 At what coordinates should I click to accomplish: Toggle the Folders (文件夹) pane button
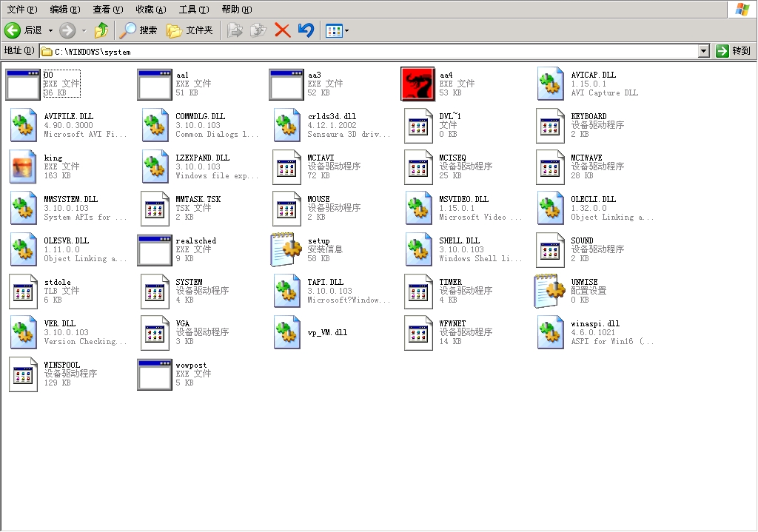(189, 30)
